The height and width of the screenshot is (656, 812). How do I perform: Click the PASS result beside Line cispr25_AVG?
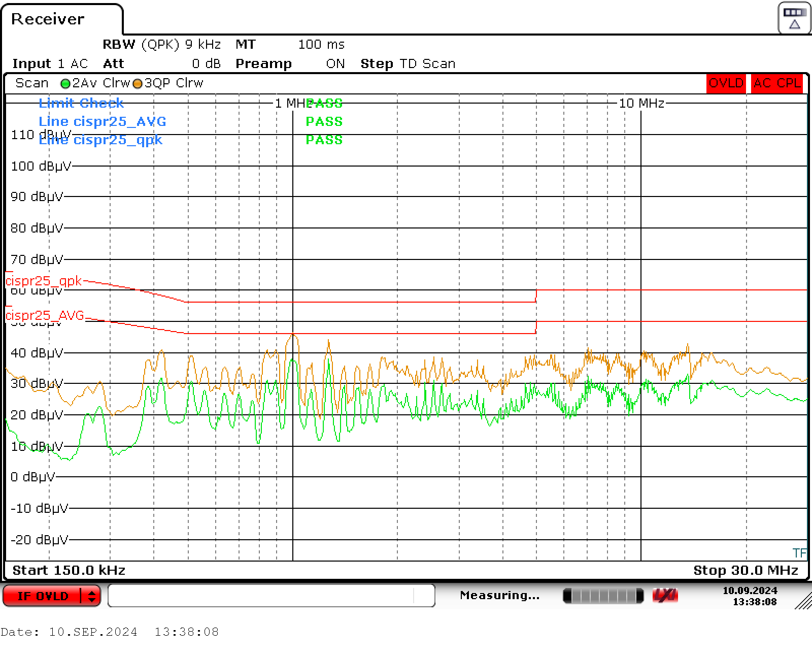pos(324,121)
